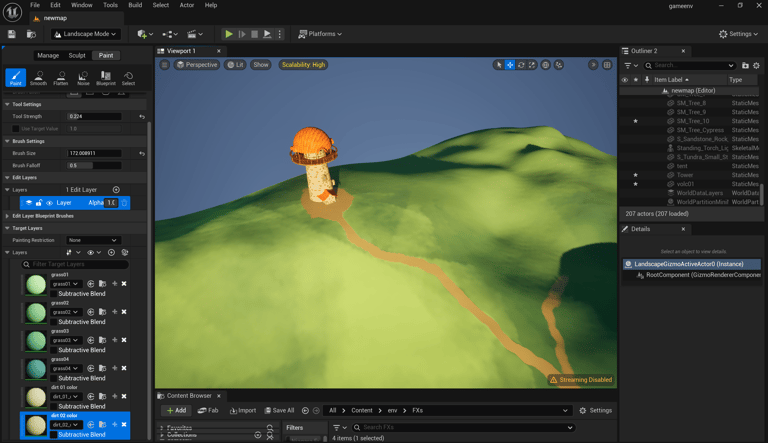This screenshot has height=443, width=768.
Task: Activate the viewport translate gizmo
Action: coord(510,65)
